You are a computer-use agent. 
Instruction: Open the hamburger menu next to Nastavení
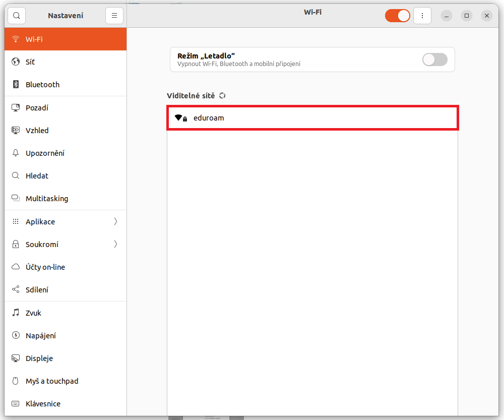[x=114, y=16]
